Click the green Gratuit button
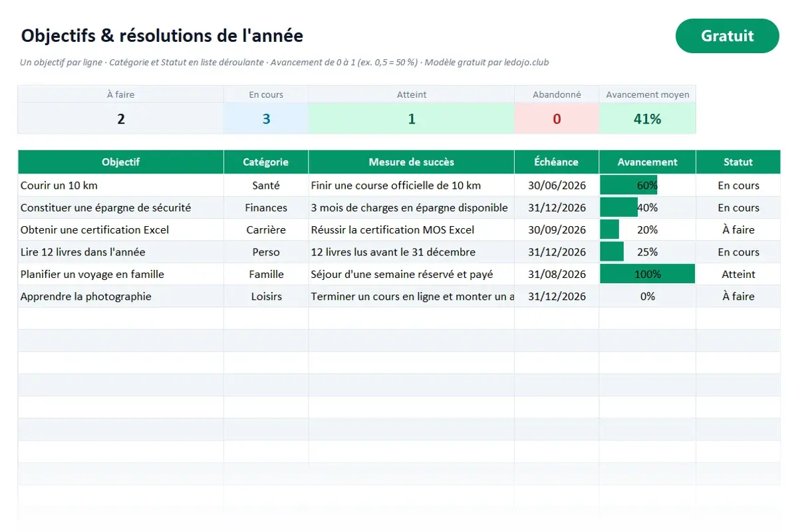 [727, 36]
